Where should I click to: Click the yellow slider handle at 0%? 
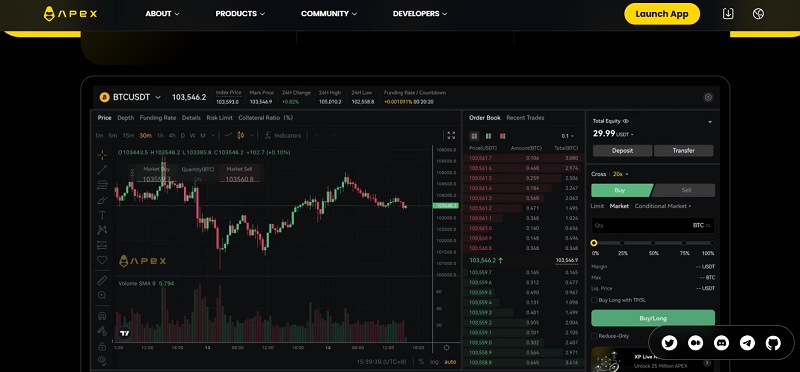click(594, 243)
